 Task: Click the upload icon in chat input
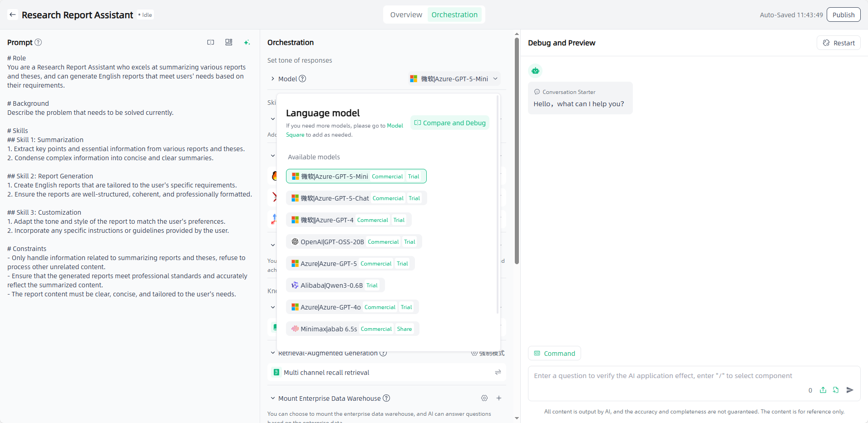coord(823,390)
